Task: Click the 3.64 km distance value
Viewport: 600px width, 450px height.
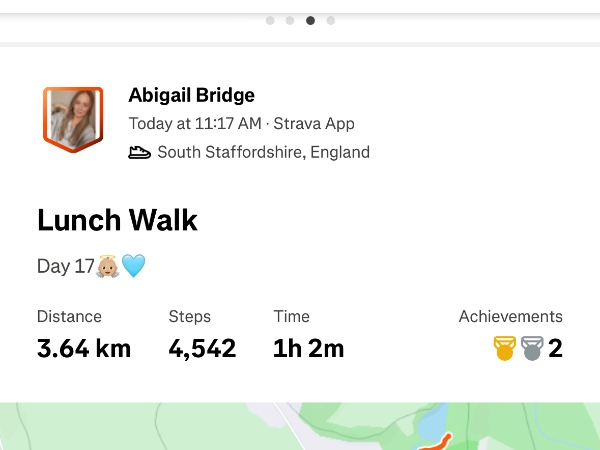Action: coord(84,349)
